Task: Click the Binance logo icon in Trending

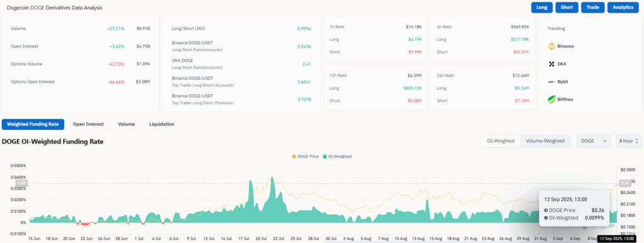Action: (552, 46)
